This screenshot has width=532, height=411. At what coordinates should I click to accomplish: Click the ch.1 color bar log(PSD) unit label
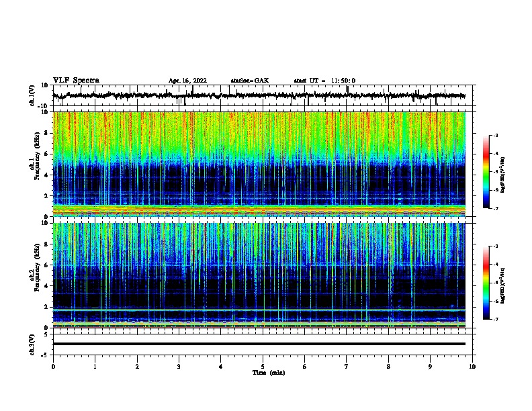click(x=503, y=175)
